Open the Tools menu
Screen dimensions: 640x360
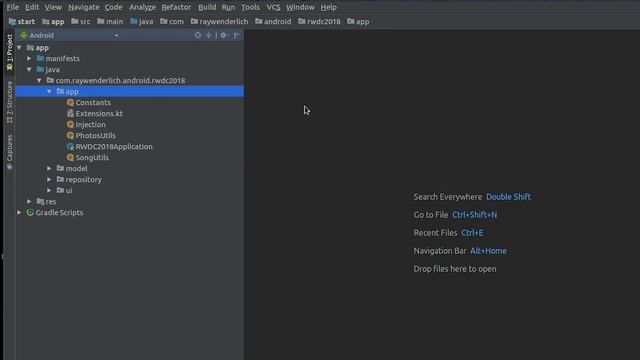(x=250, y=7)
